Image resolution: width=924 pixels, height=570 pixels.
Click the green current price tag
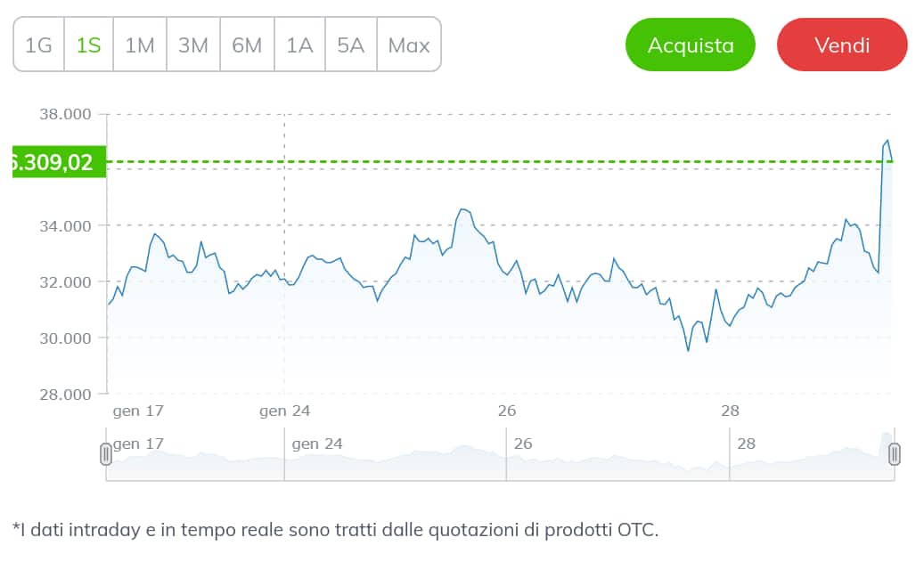53,162
